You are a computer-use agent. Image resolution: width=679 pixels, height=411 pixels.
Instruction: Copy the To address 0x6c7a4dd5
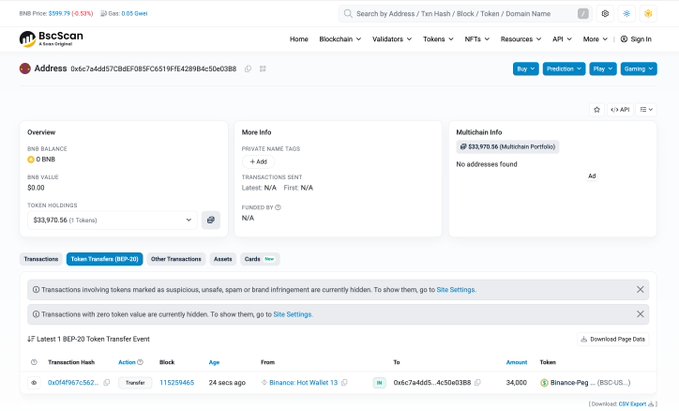point(478,383)
